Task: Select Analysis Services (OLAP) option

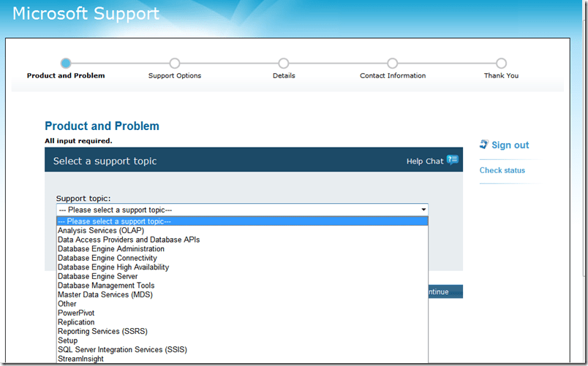Action: (101, 230)
